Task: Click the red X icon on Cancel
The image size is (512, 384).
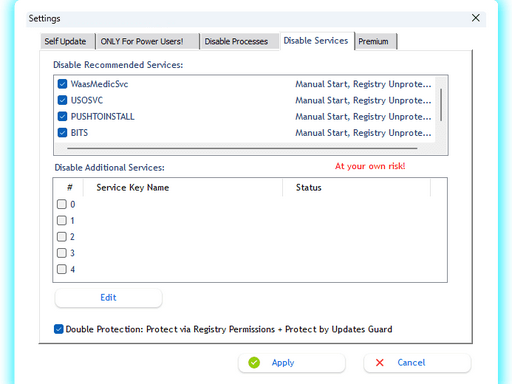Action: pos(380,363)
